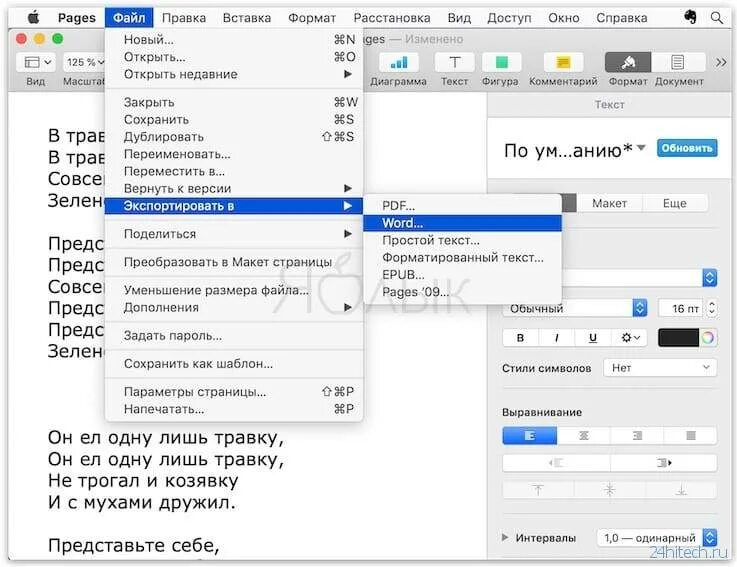The image size is (737, 567).
Task: Choose EPUB... export option
Action: [463, 275]
